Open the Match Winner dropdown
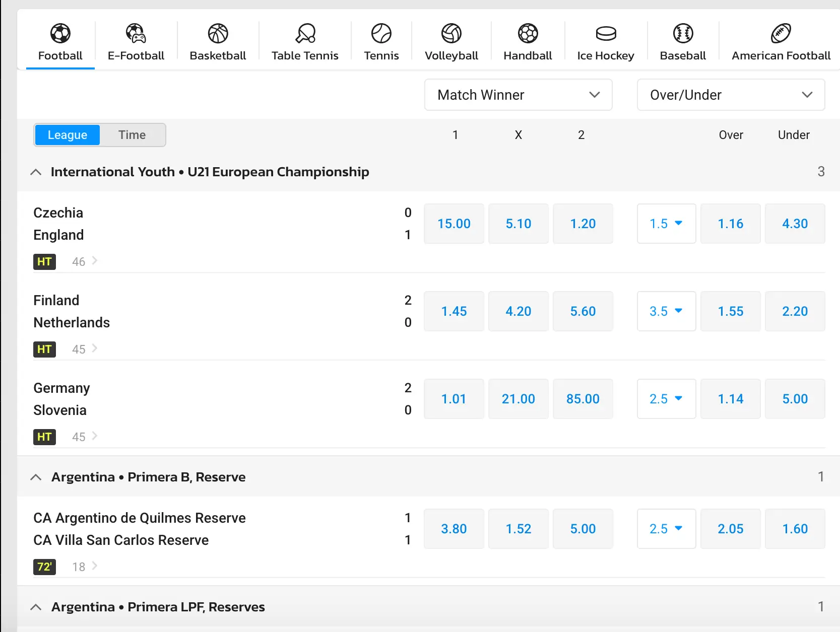This screenshot has width=840, height=632. point(518,95)
